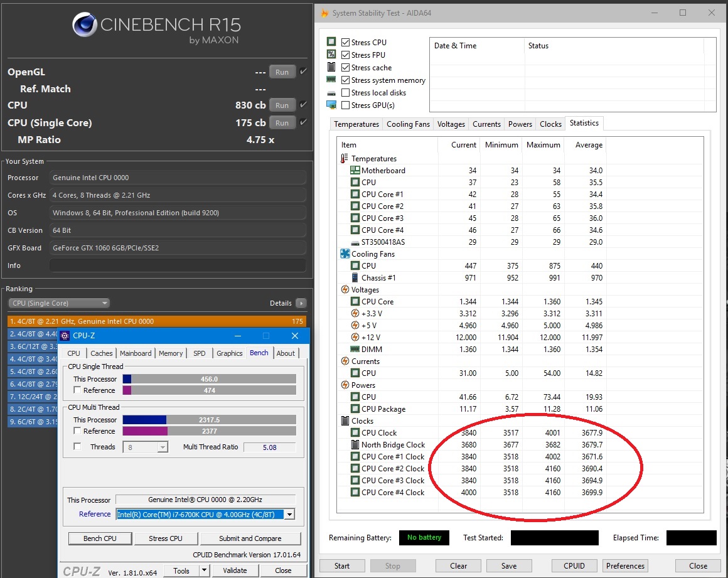Open the CPU-Z Memory tab
The width and height of the screenshot is (728, 578).
coord(171,353)
